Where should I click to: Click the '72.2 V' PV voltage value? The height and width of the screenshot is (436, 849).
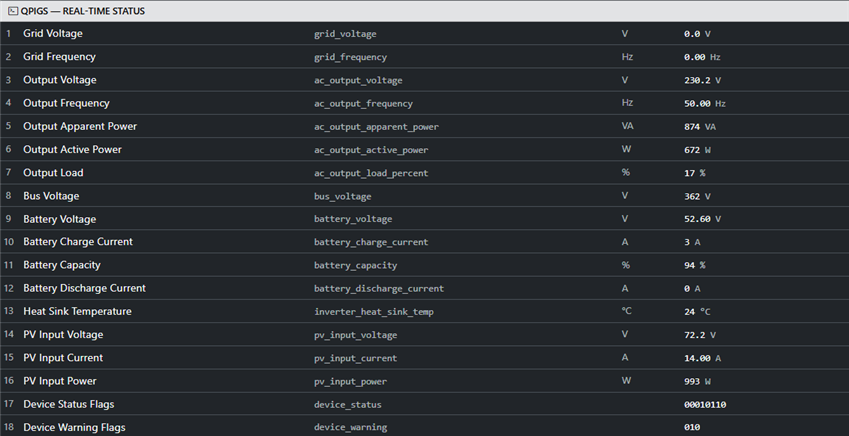pyautogui.click(x=700, y=335)
